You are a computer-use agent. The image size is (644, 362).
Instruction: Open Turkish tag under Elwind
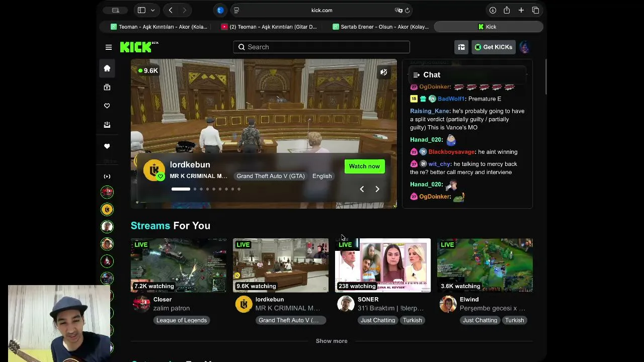pos(514,320)
